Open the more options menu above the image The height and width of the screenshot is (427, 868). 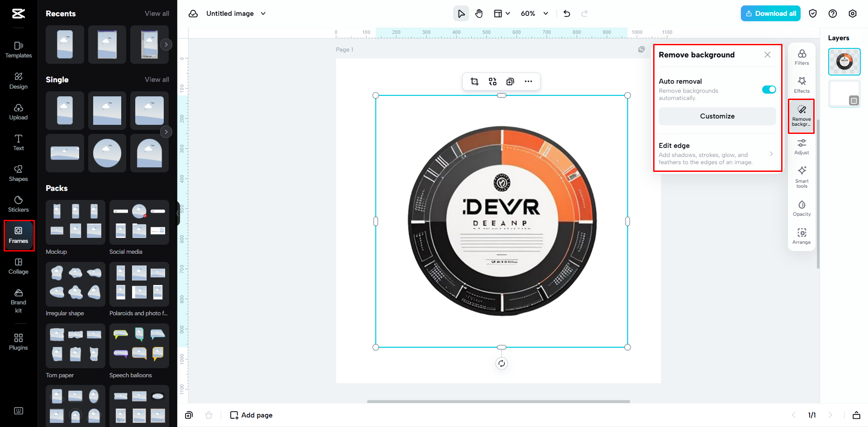click(x=528, y=81)
